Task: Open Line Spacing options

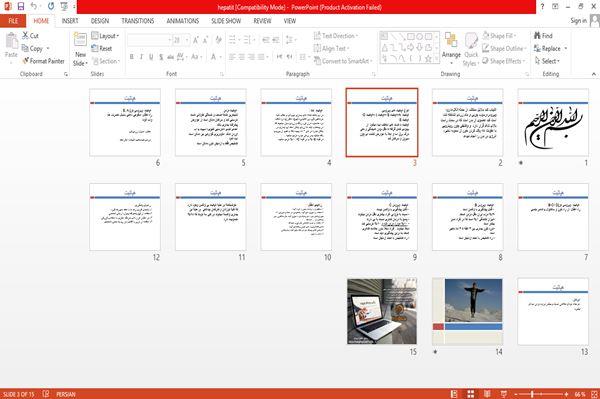Action: [291, 40]
